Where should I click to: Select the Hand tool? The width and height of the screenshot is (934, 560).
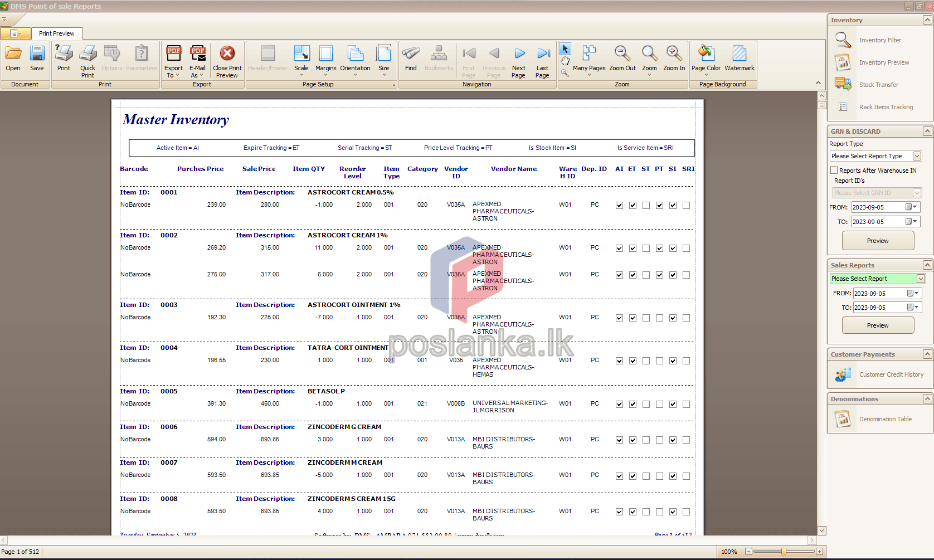(565, 61)
